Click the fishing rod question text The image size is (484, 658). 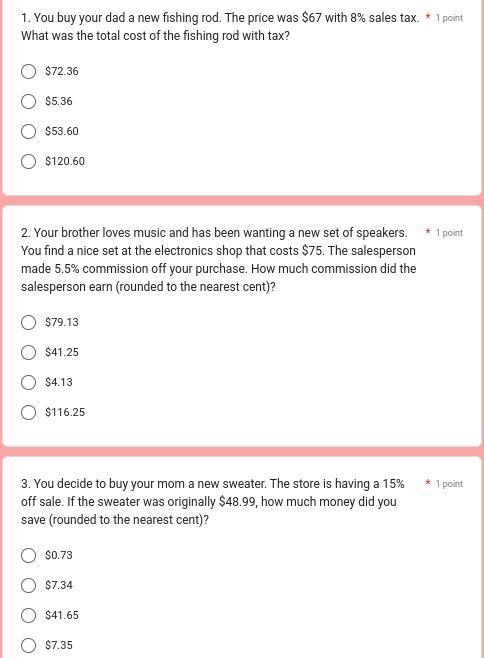coord(220,27)
